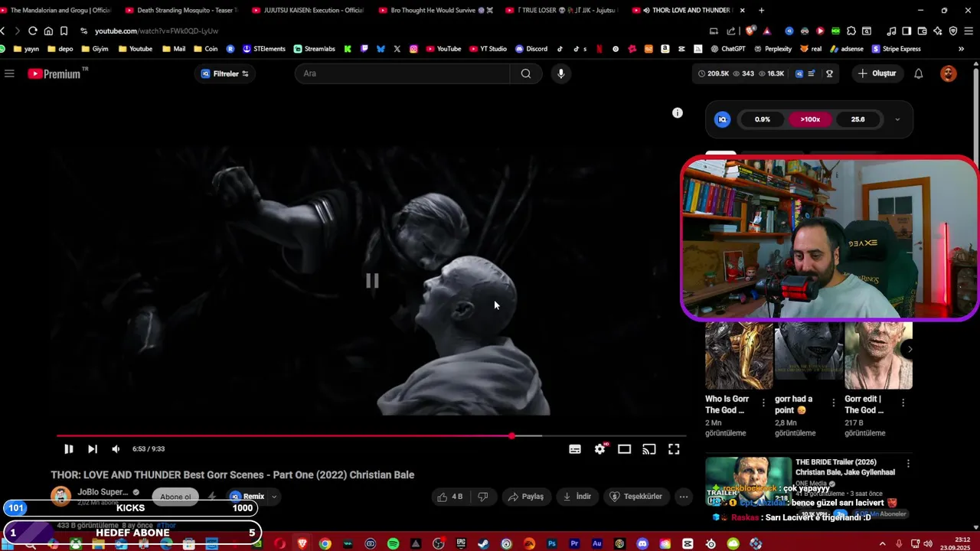Toggle subtitles in the video player

pyautogui.click(x=575, y=449)
